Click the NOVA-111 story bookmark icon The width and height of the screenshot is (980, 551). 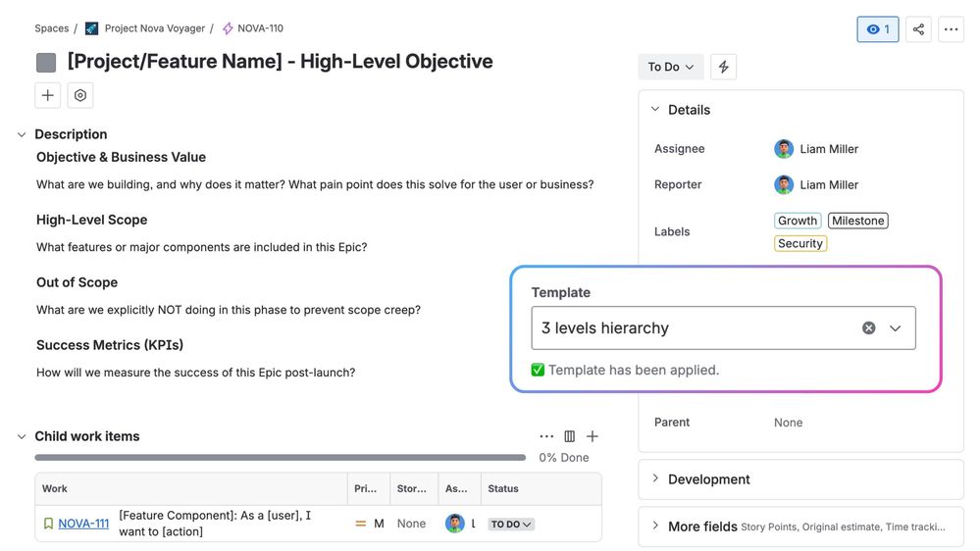pyautogui.click(x=48, y=524)
